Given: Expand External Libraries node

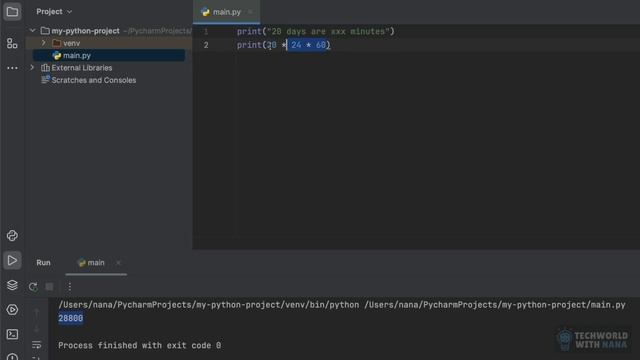Looking at the screenshot, I should pyautogui.click(x=32, y=68).
